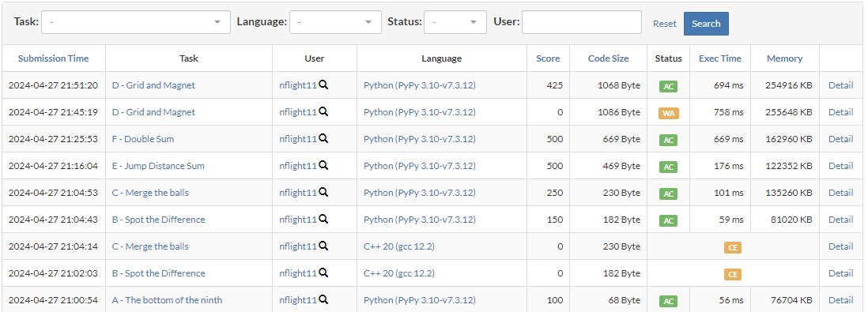Sort by Score column header
Image resolution: width=868 pixels, height=312 pixels.
548,58
